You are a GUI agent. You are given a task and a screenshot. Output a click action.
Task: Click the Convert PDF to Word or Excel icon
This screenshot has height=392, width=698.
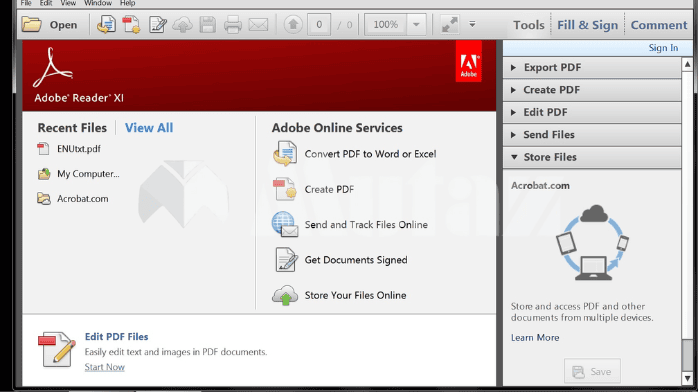[x=285, y=154]
